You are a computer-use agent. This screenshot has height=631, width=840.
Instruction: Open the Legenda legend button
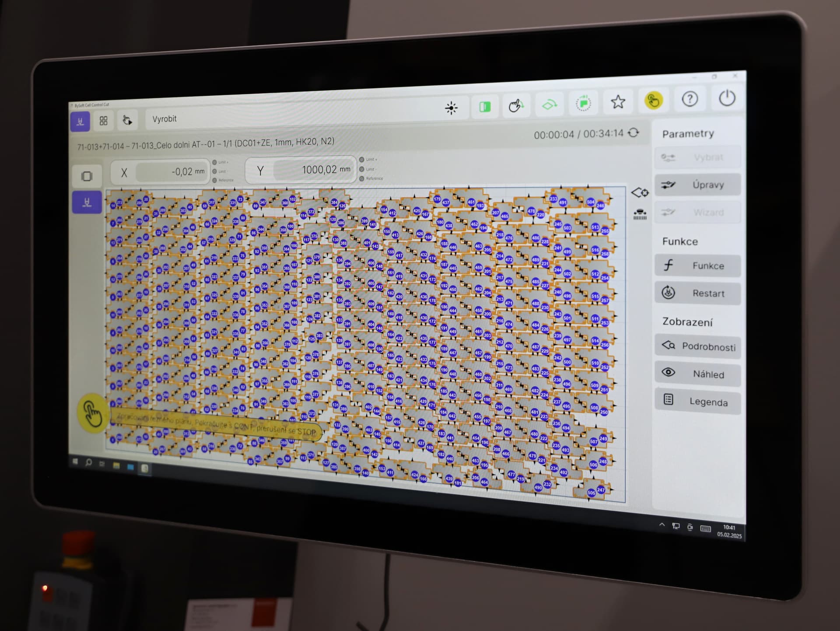698,401
